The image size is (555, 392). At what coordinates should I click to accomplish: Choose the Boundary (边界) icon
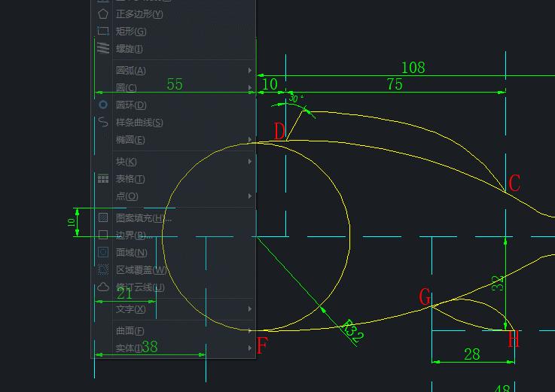pyautogui.click(x=103, y=235)
